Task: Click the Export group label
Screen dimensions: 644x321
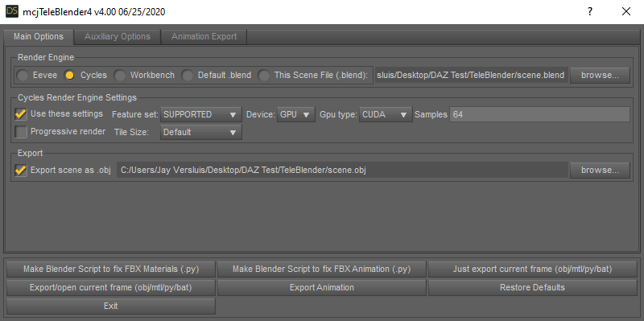Action: point(30,153)
